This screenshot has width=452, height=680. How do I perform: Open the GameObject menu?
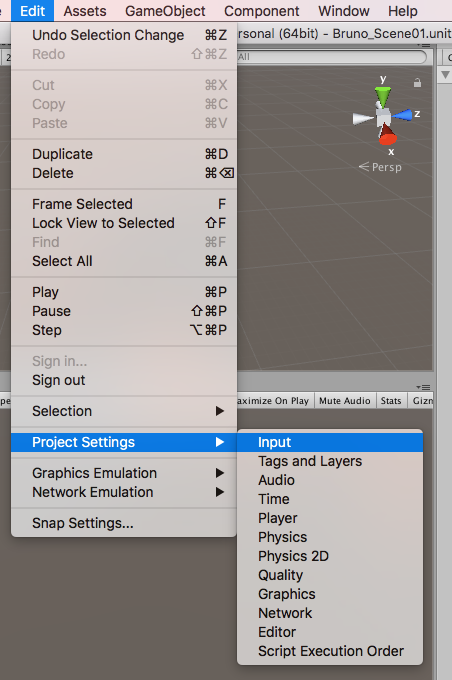[165, 11]
